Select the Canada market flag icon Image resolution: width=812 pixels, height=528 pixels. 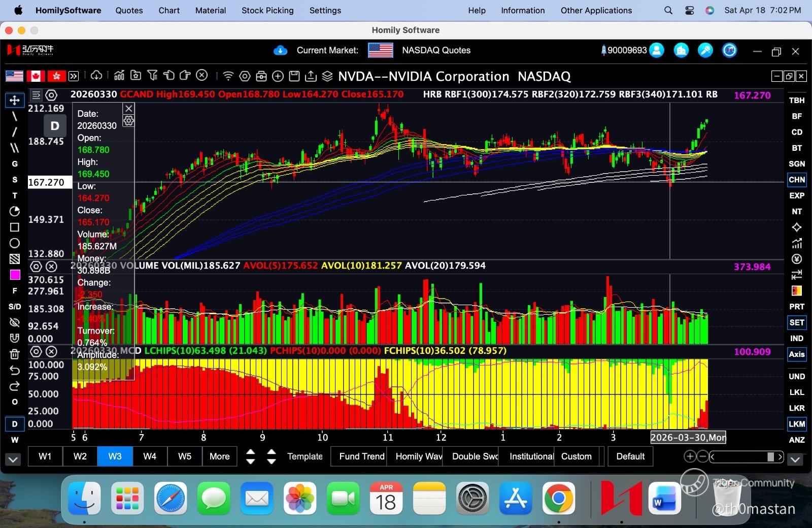(x=36, y=76)
